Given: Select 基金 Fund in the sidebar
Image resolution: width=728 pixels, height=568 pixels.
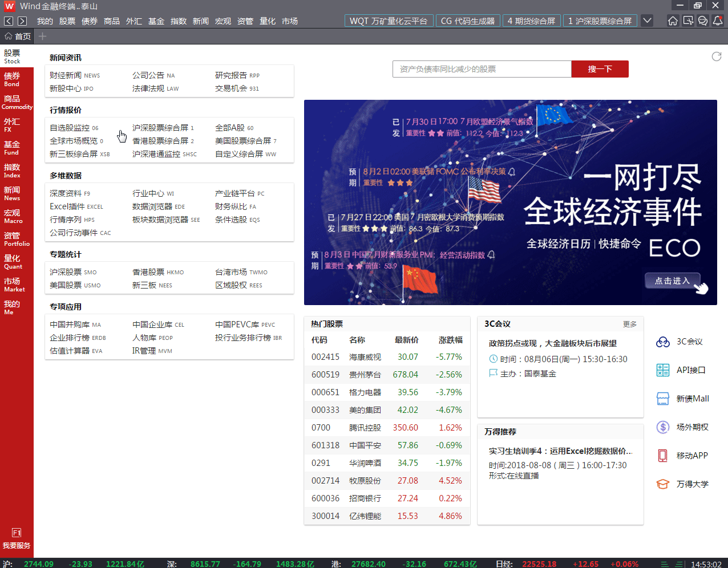Looking at the screenshot, I should coord(17,148).
